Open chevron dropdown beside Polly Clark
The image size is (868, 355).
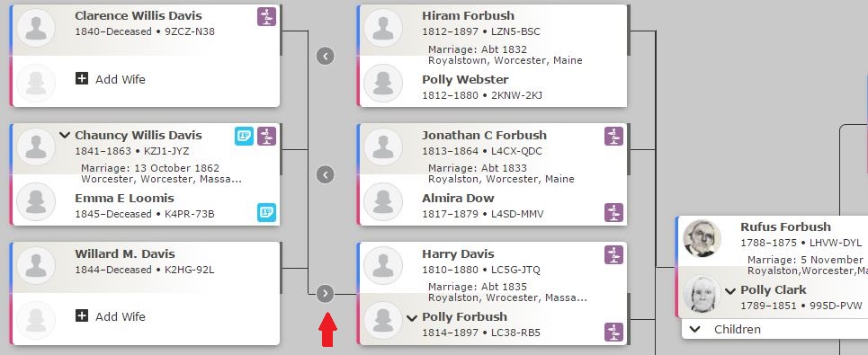(x=730, y=291)
